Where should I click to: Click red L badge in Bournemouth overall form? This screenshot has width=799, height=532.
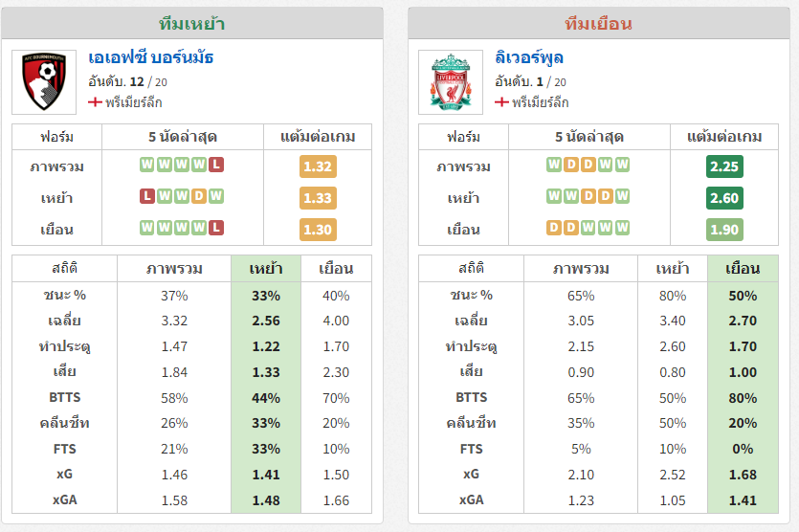point(216,165)
